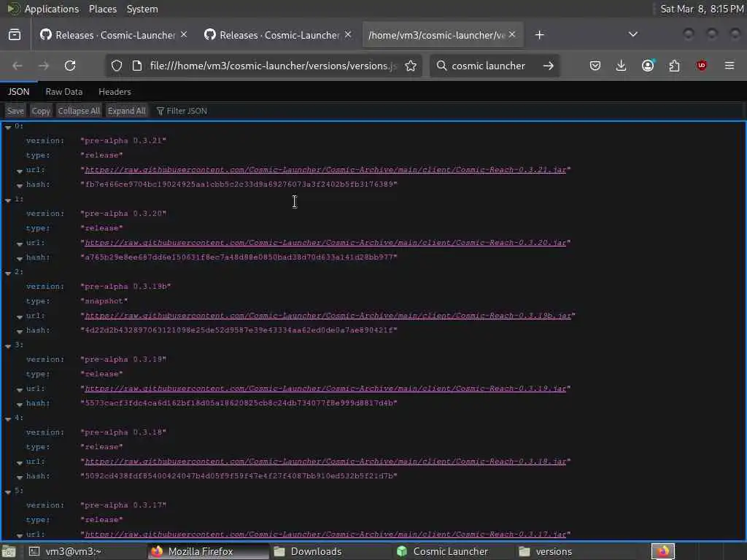Screen dimensions: 747x560
Task: Open the Applications menu
Action: coord(51,9)
